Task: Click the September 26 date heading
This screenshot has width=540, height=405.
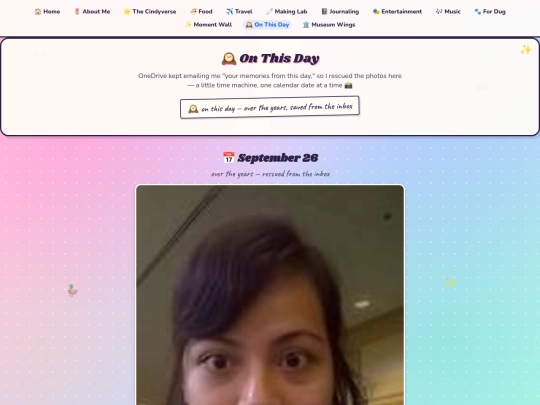Action: [270, 158]
